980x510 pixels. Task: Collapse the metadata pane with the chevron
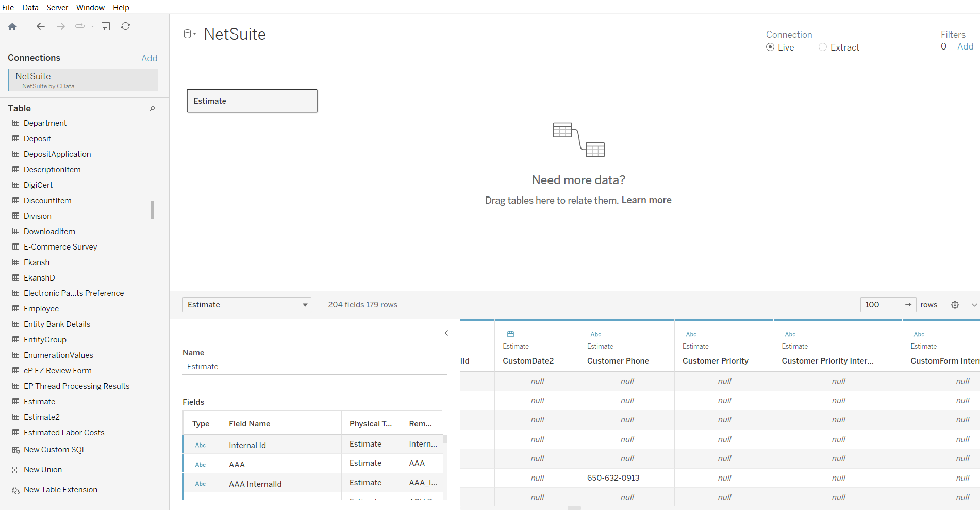(446, 333)
